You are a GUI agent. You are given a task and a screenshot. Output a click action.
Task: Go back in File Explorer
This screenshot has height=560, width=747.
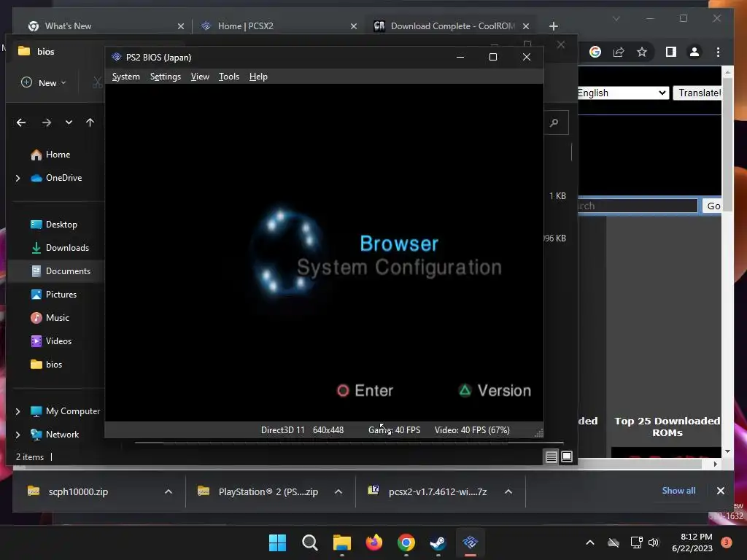[21, 122]
